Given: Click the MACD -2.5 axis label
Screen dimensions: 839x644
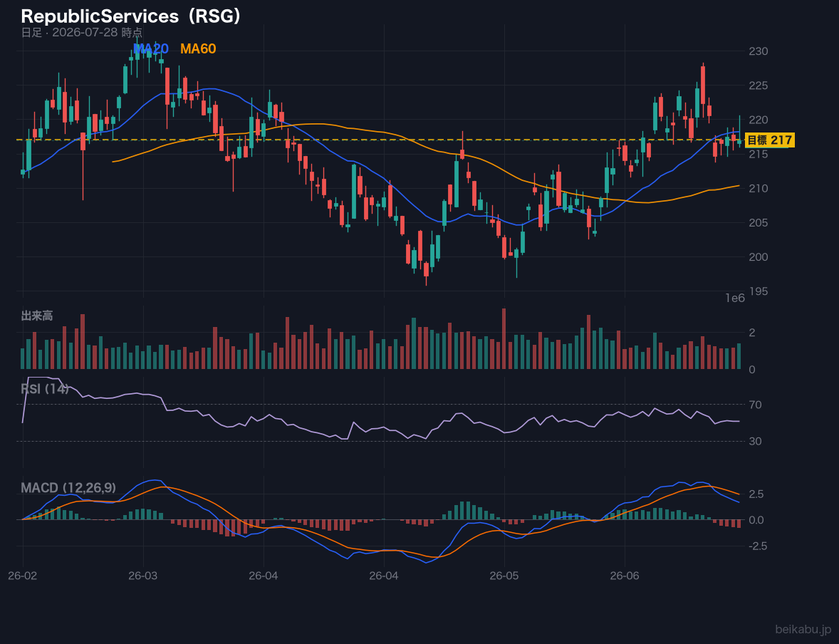Looking at the screenshot, I should (x=759, y=546).
